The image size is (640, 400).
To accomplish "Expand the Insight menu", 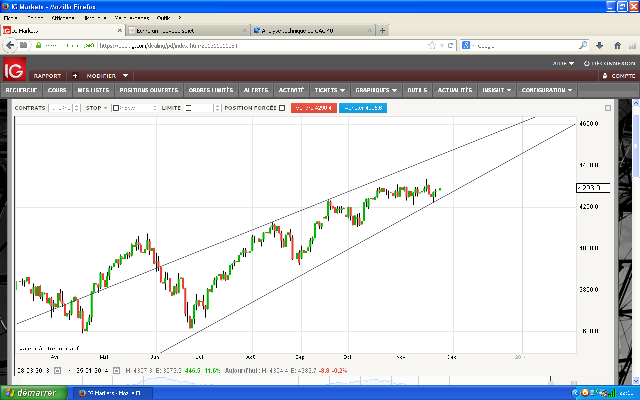I will 497,90.
